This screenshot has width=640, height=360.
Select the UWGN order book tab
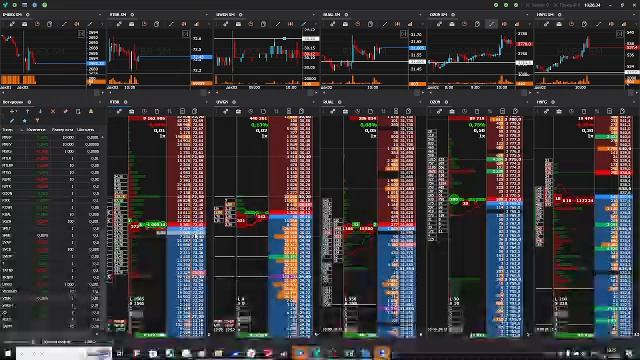222,102
